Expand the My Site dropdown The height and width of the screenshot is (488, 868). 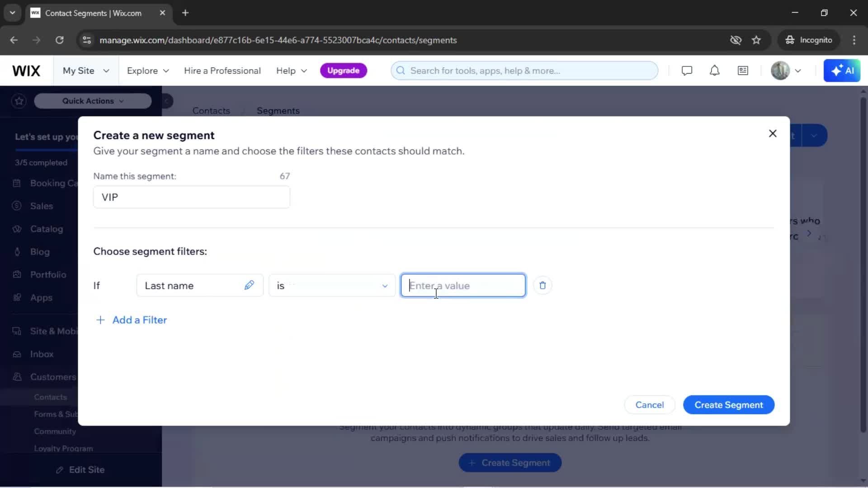86,70
